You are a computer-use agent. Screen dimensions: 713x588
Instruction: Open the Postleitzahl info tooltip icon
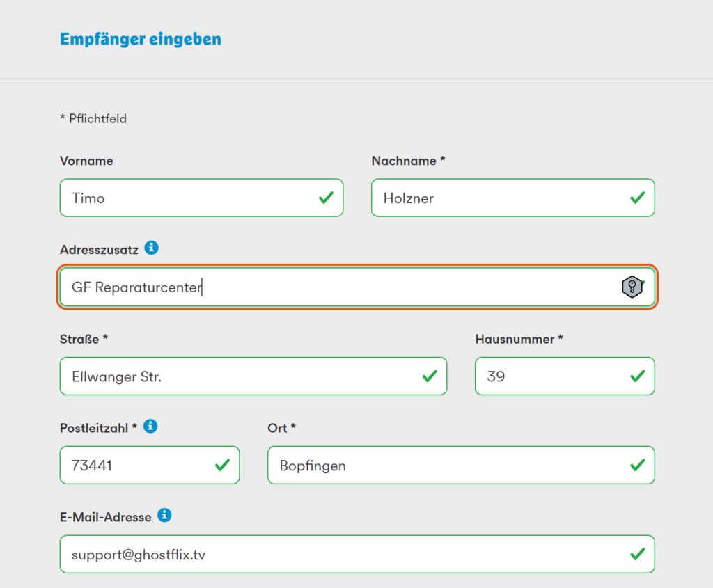(150, 426)
